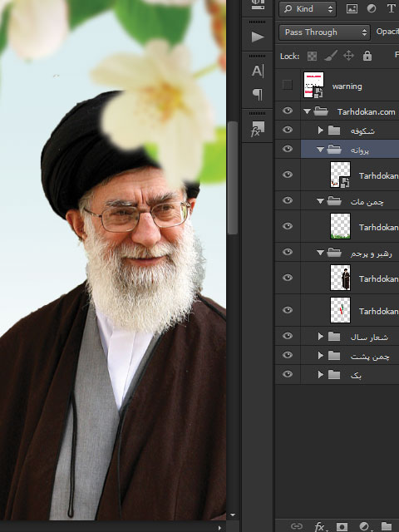Expand the بک group
Screen dimensions: 399x532
(320, 375)
